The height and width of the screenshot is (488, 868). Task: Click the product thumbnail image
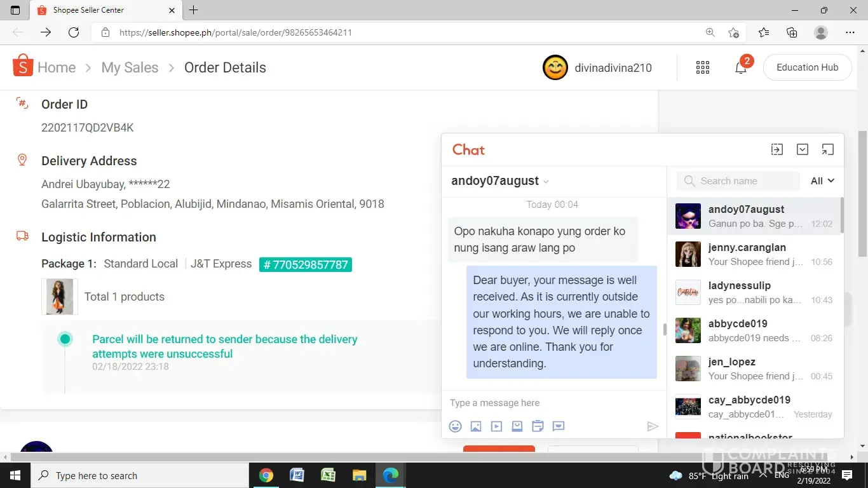(x=60, y=297)
